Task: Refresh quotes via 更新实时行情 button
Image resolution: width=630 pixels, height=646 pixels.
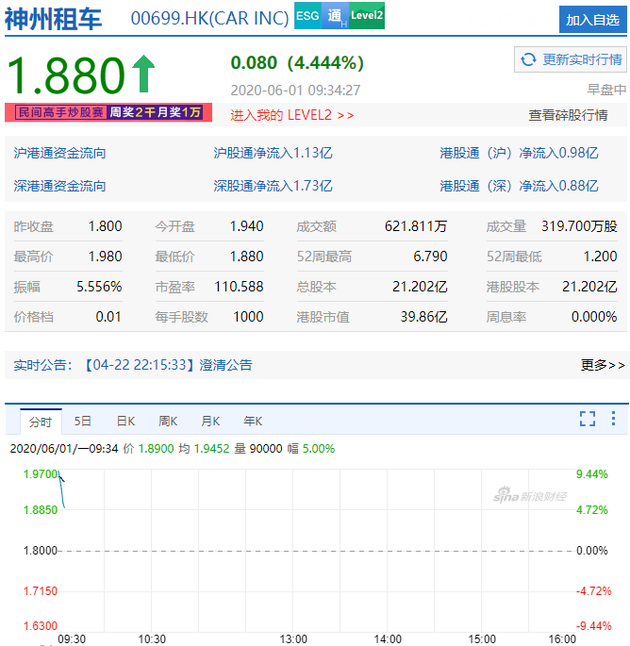Action: (570, 60)
